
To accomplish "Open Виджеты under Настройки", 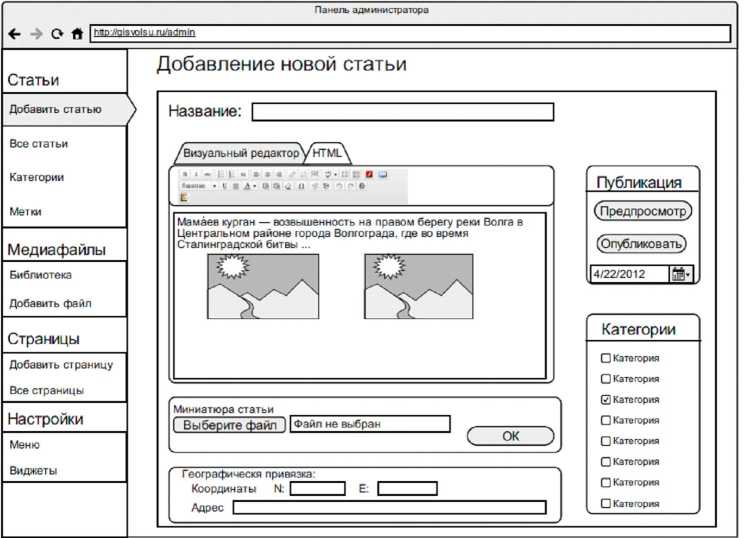I will click(33, 471).
